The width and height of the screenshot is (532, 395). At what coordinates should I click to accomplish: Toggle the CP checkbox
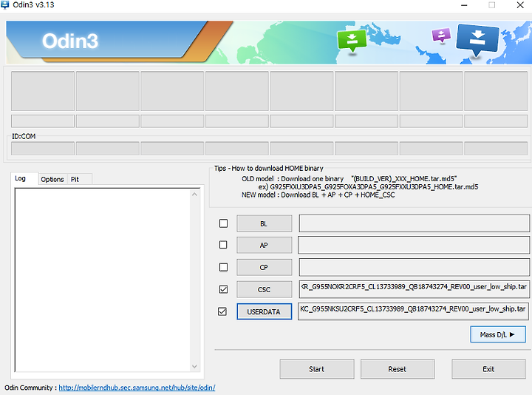point(223,267)
